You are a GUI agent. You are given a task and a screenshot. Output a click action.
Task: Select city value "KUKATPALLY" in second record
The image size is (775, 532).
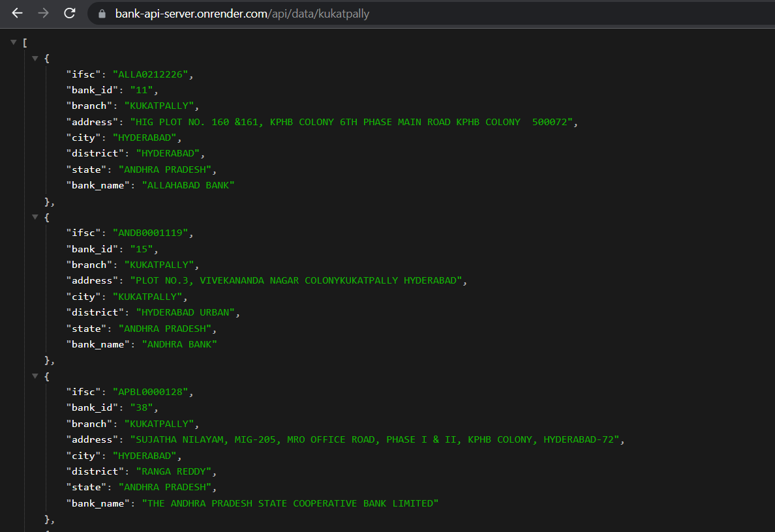(x=147, y=297)
